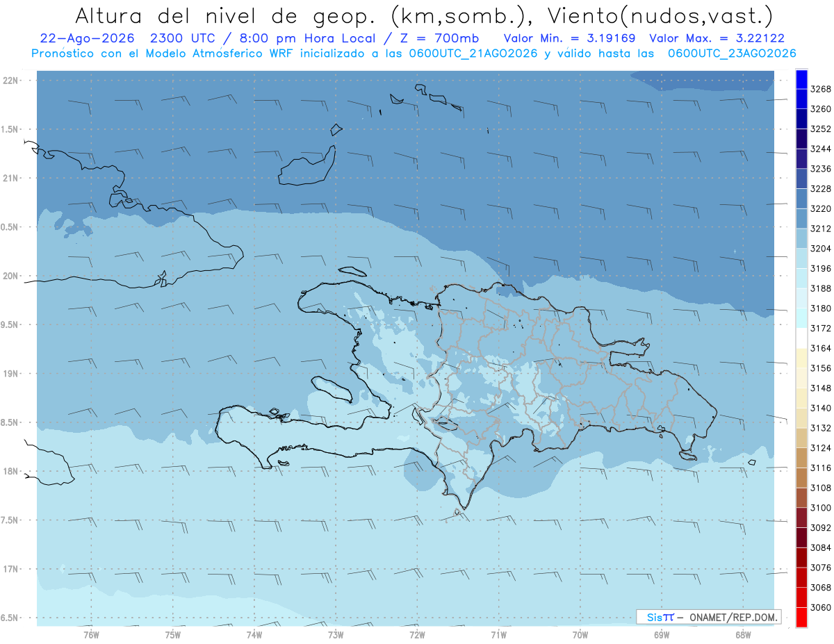The width and height of the screenshot is (834, 644).
Task: Pick the bright red swatch below 3060
Action: [801, 617]
